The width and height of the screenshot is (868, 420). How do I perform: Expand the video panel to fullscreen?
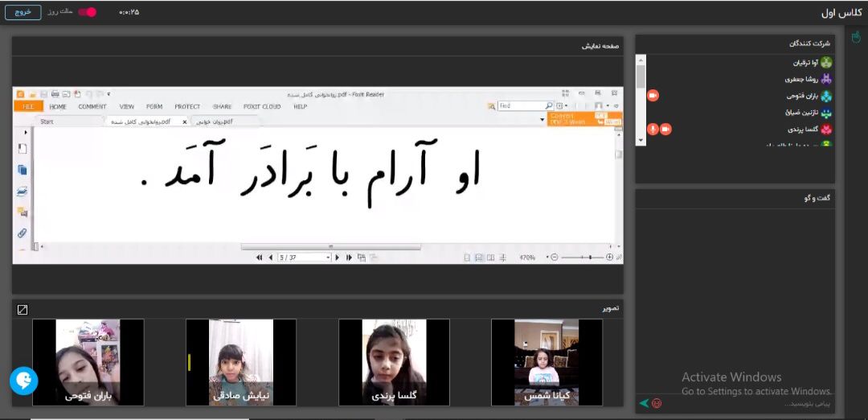click(x=23, y=310)
